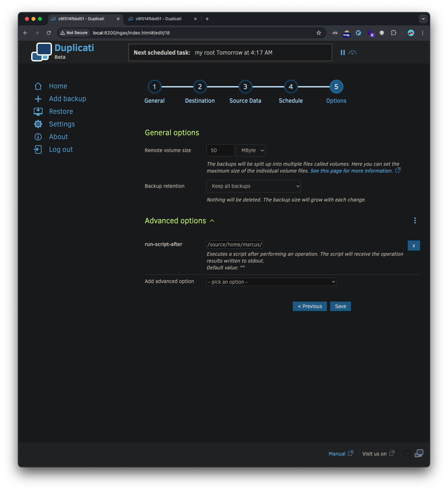
Task: Click the Log out icon
Action: (x=38, y=149)
